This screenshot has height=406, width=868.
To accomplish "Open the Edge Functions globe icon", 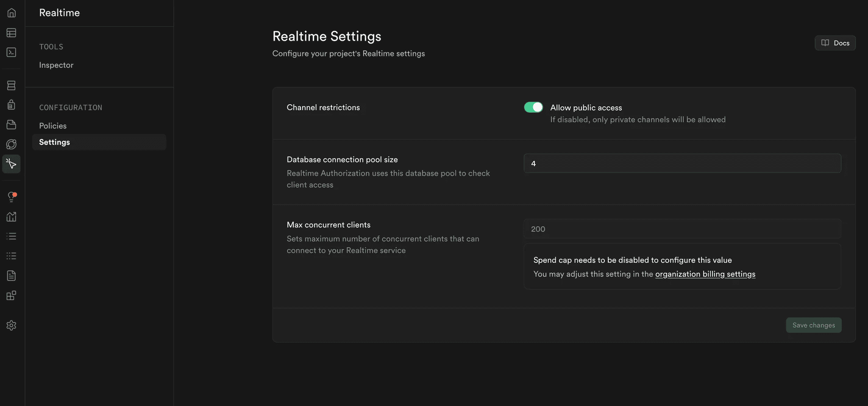I will 11,144.
